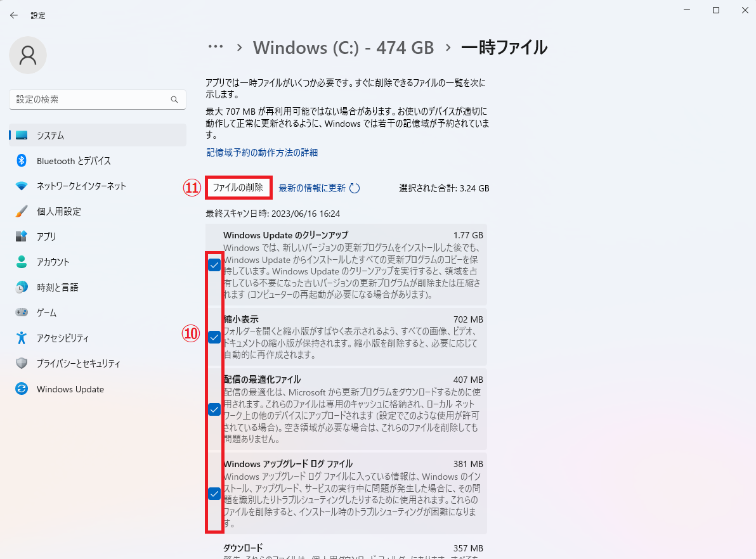The width and height of the screenshot is (756, 559).
Task: Open システム settings category
Action: [x=98, y=136]
